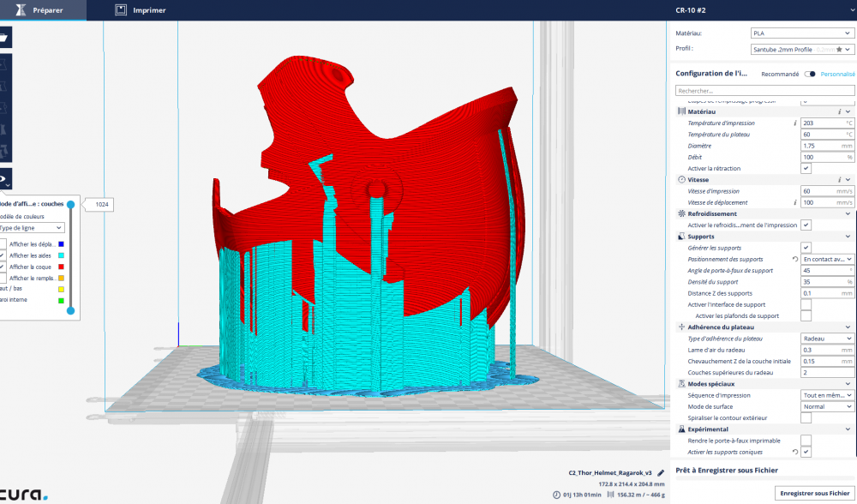Open Type d'adhérence Radeau dropdown
The height and width of the screenshot is (504, 857).
tap(828, 339)
